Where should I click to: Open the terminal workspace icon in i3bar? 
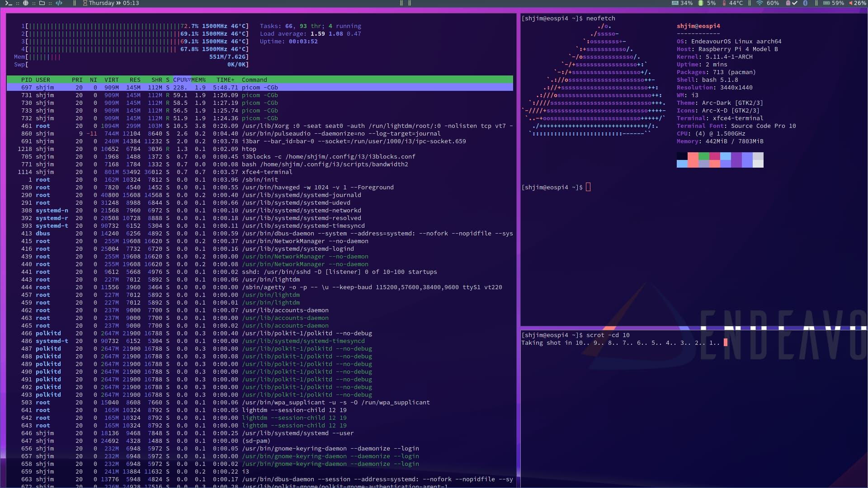coord(9,3)
